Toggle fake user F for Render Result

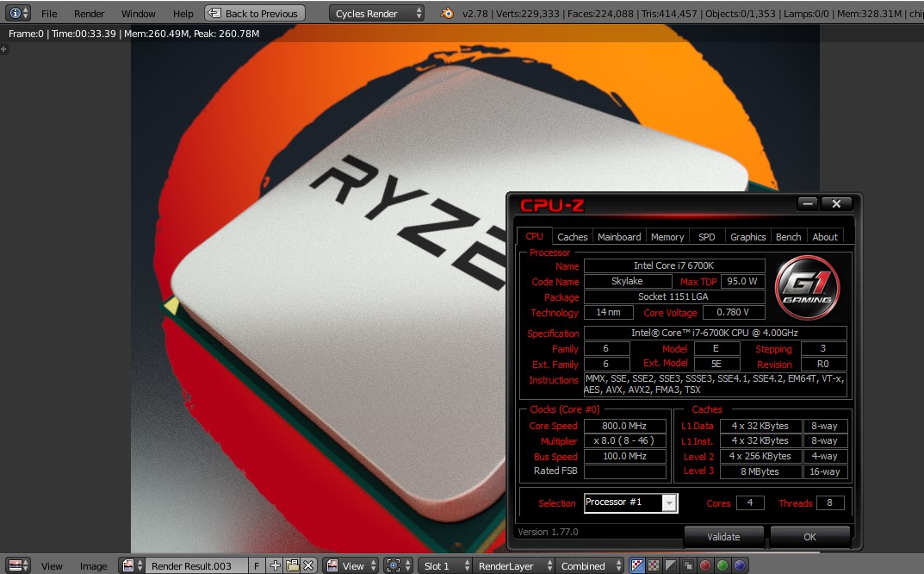tap(257, 565)
